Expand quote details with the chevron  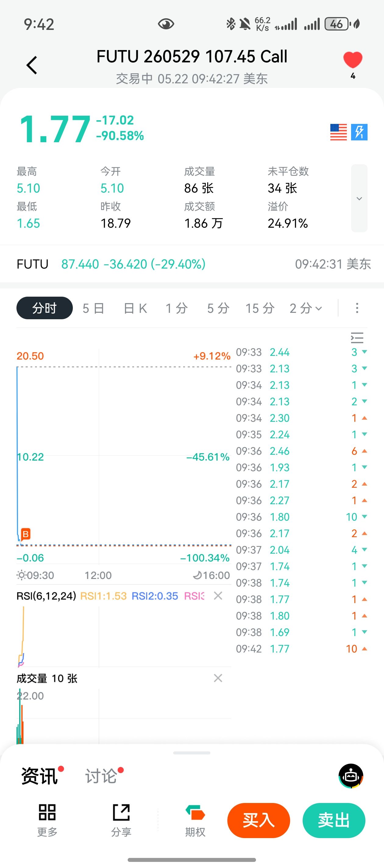359,198
